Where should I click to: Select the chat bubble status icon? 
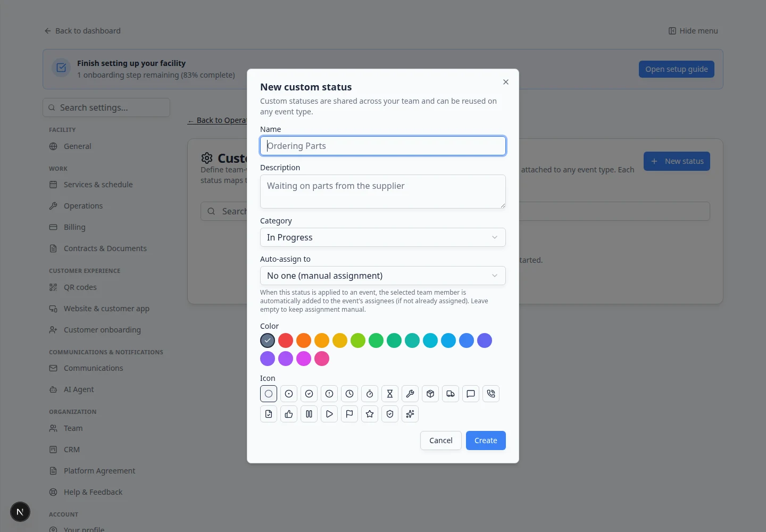tap(471, 394)
